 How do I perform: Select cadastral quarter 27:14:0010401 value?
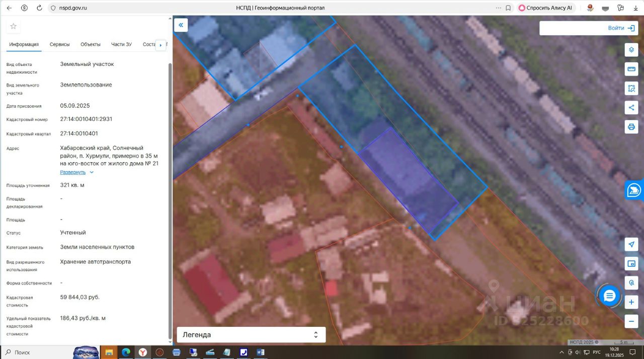pos(79,133)
